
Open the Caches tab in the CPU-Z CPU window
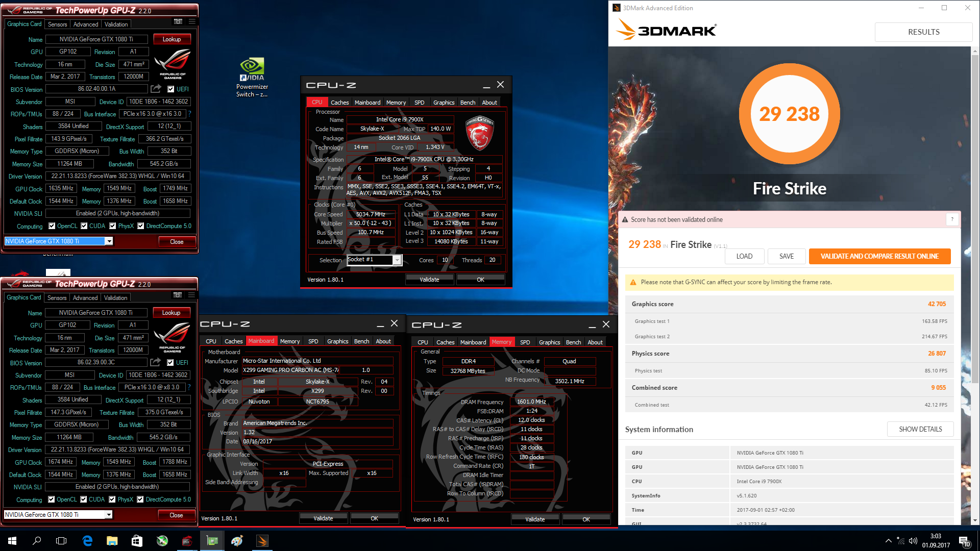pos(339,103)
